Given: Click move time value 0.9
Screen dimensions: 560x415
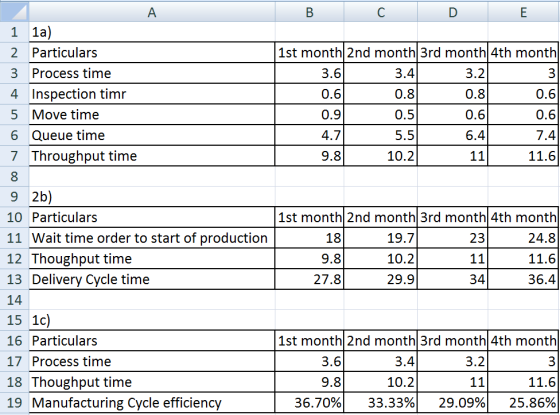Looking at the screenshot, I should coord(309,115).
